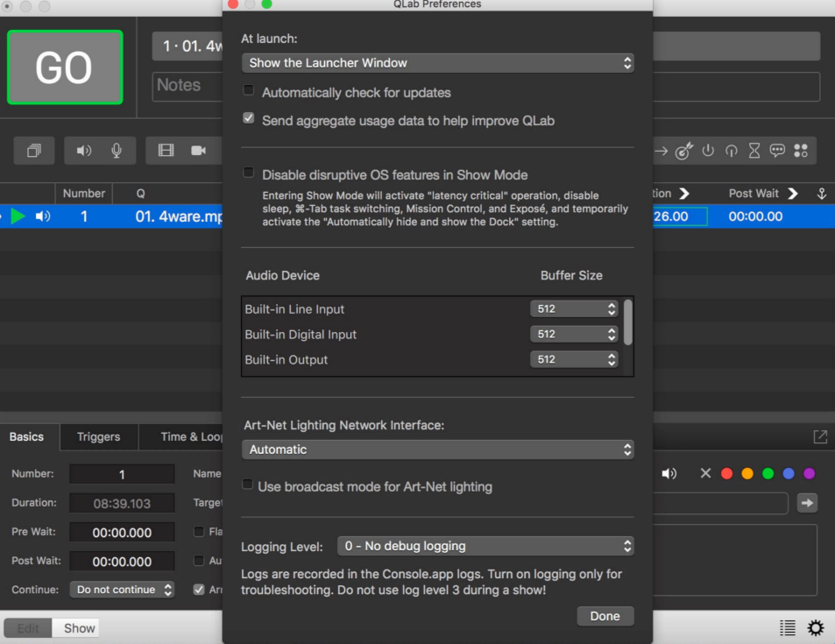Add an Arm cue with the power icon
The image size is (835, 644).
coord(708,151)
